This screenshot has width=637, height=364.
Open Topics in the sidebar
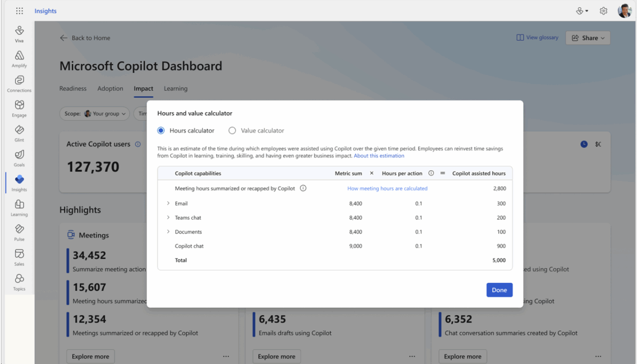[19, 282]
